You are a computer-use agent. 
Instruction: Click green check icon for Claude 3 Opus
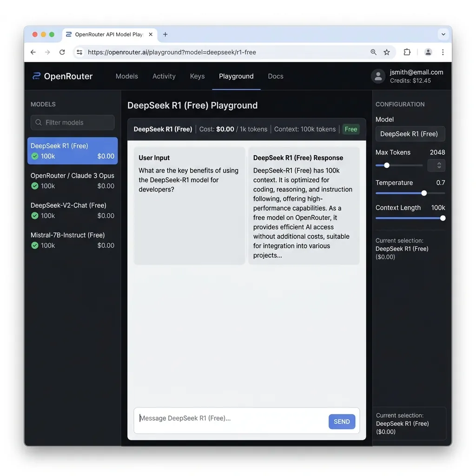[35, 186]
